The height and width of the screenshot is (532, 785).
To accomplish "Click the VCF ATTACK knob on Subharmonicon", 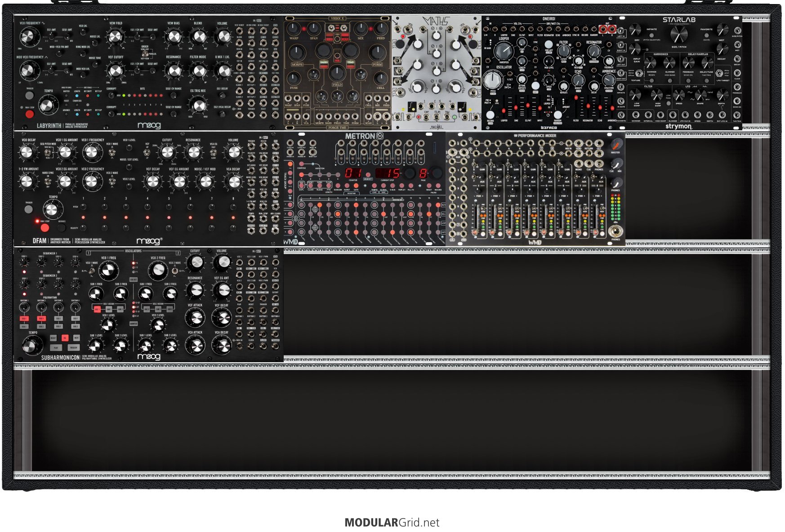I will 196,318.
